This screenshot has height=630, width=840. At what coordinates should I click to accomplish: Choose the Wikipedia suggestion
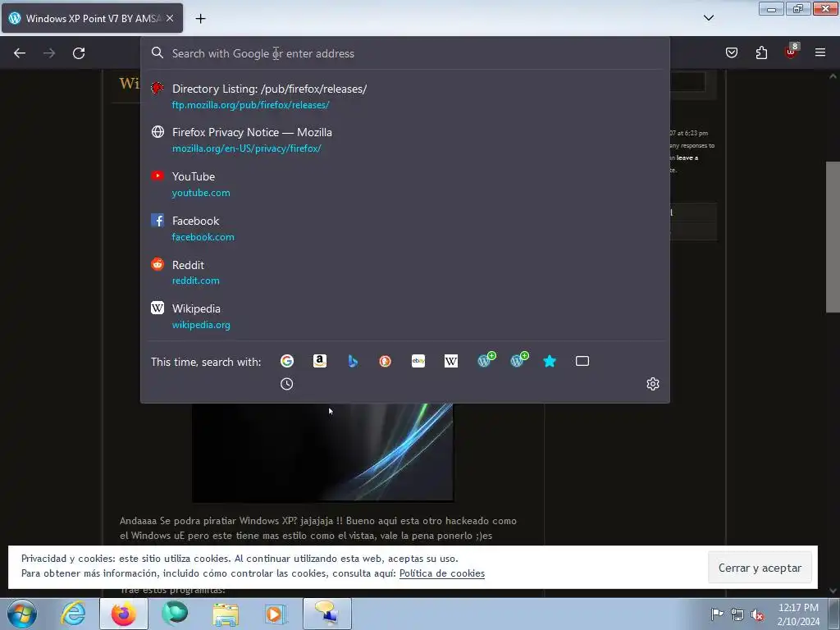pos(405,316)
